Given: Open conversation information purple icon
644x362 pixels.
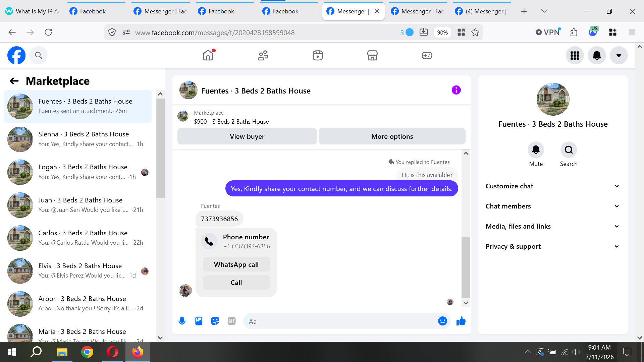Looking at the screenshot, I should (x=456, y=90).
